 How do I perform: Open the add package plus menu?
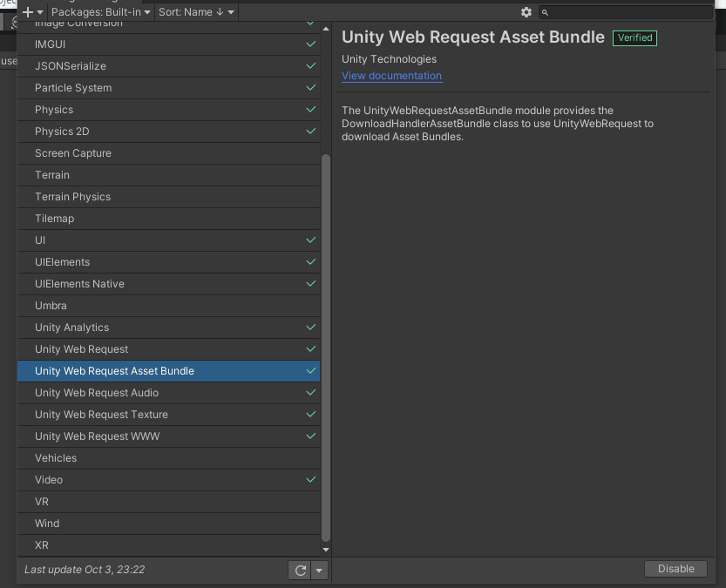click(x=32, y=12)
